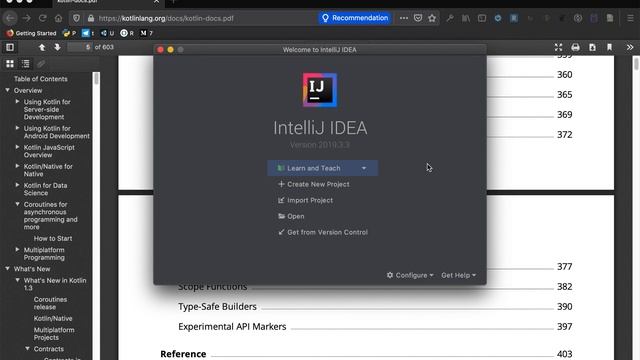The image size is (640, 360).
Task: Click Import Project
Action: click(x=306, y=200)
